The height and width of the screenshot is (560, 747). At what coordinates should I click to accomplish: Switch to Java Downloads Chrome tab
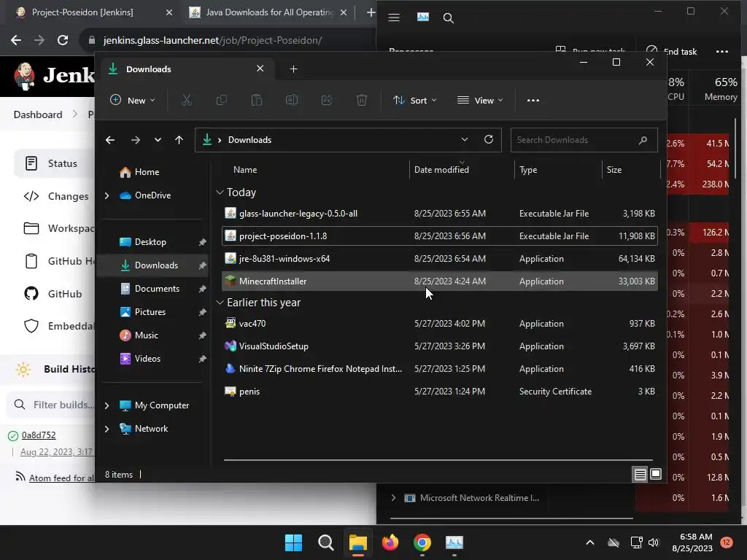(269, 12)
